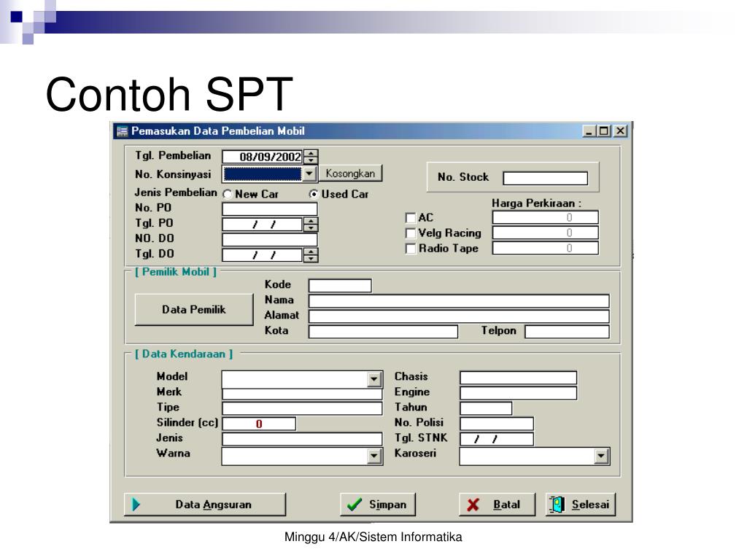Open the No. Konsinyasi dropdown
Image resolution: width=747 pixels, height=560 pixels.
click(x=309, y=174)
